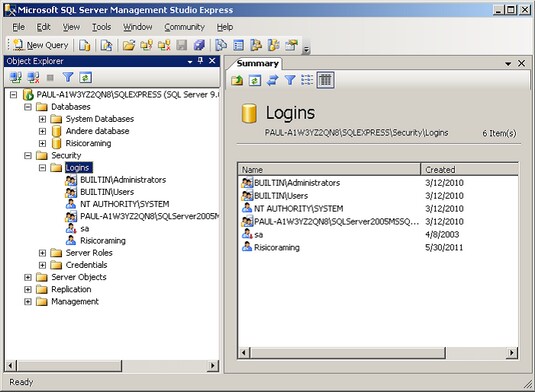
Task: Select the sa row in Summary list
Action: pyautogui.click(x=378, y=234)
